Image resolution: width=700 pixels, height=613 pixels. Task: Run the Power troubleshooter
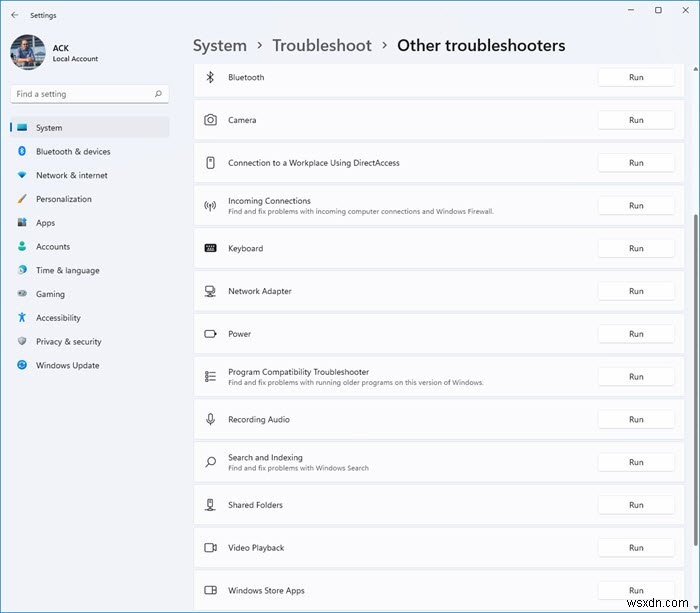click(x=636, y=334)
